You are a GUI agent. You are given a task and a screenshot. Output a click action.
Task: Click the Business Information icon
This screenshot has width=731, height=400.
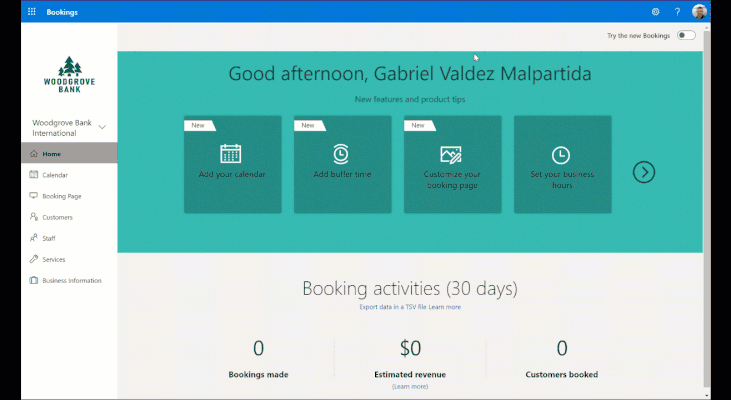click(x=34, y=280)
